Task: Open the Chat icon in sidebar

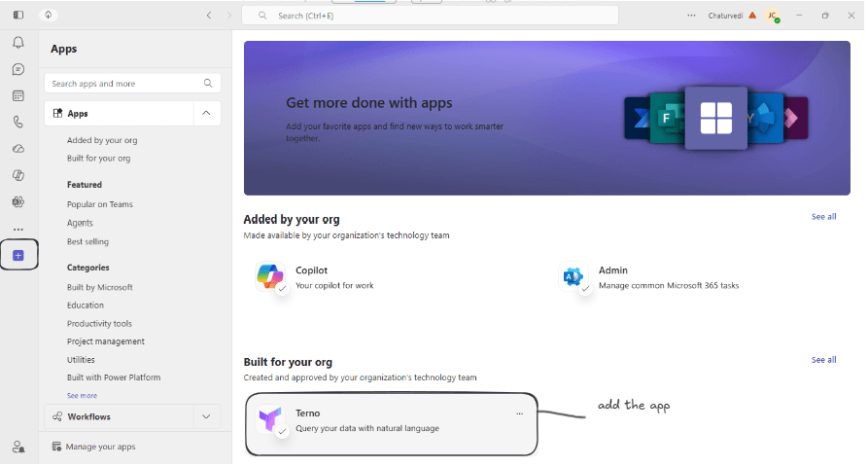Action: [x=18, y=69]
